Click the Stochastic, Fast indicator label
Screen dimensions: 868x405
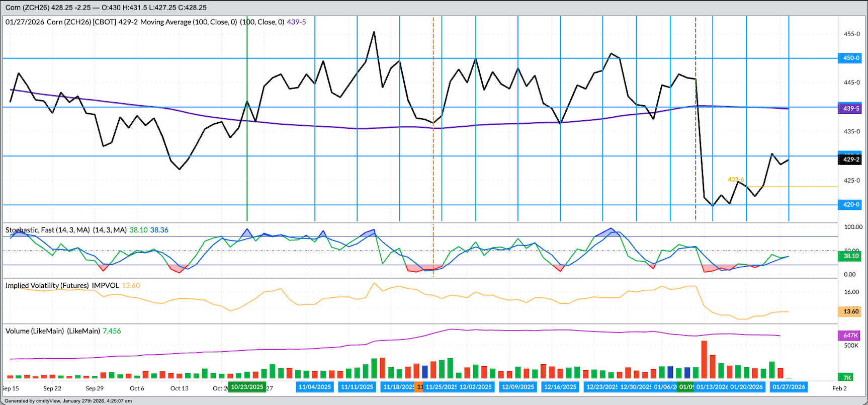pyautogui.click(x=48, y=230)
